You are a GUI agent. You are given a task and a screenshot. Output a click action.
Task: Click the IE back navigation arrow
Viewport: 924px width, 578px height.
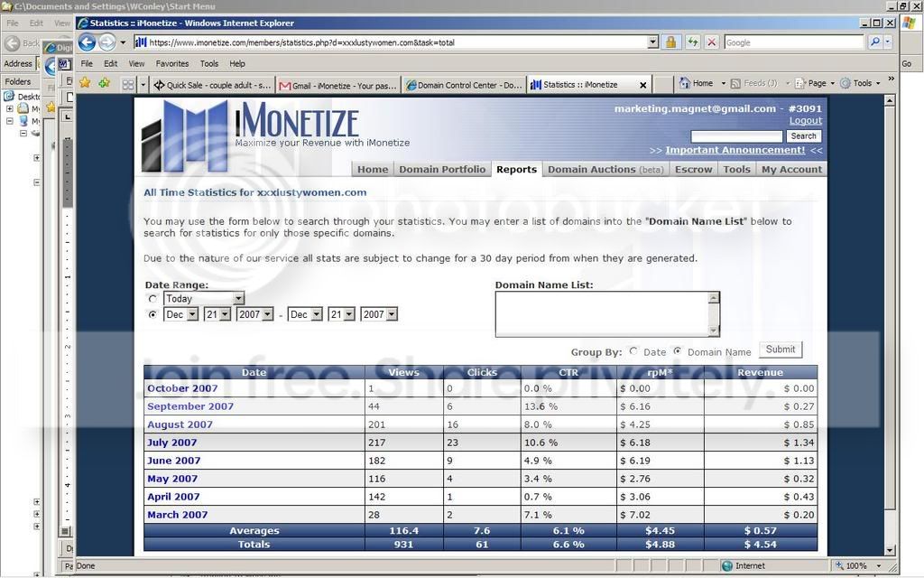tap(87, 42)
